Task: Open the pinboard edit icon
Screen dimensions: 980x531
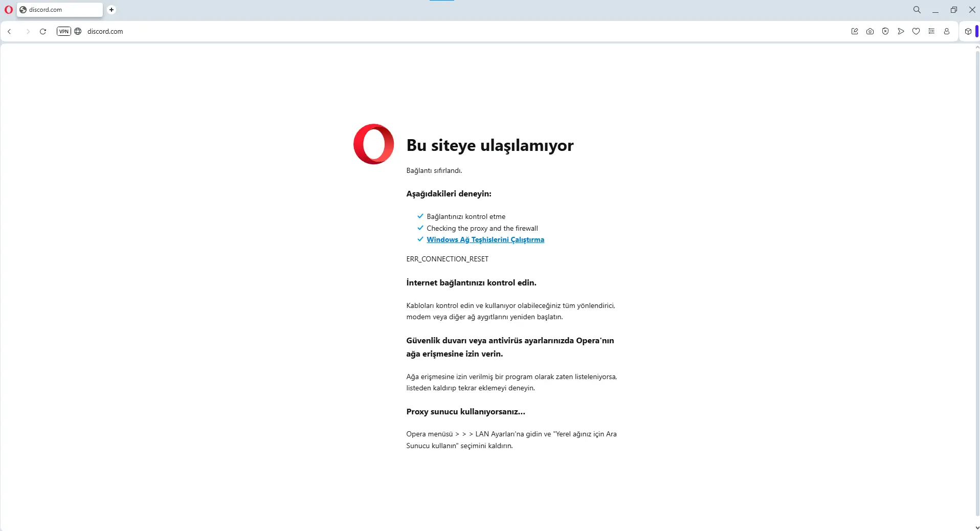Action: [855, 31]
